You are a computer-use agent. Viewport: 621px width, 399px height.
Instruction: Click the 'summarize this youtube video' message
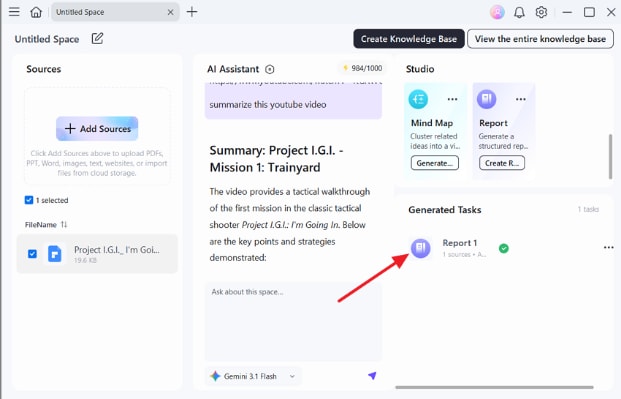pyautogui.click(x=268, y=105)
